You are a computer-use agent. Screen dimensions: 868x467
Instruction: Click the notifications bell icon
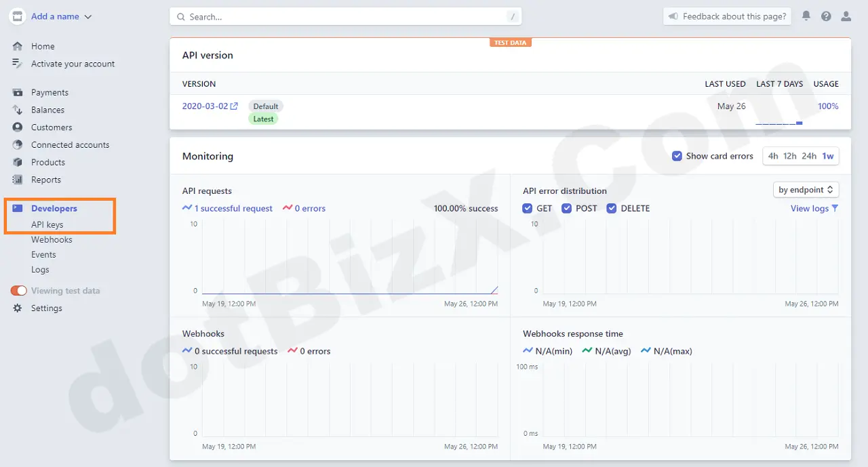click(x=806, y=16)
